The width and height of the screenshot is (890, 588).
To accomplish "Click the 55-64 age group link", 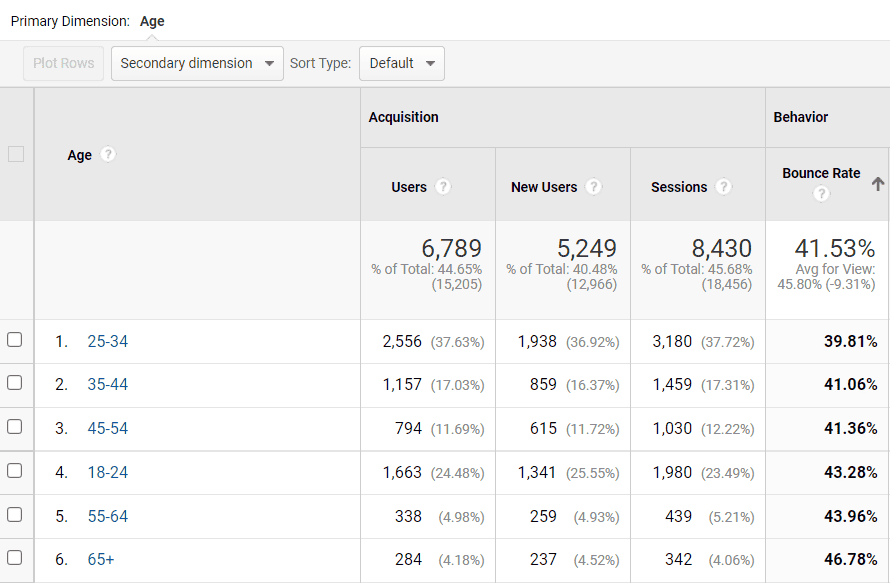I will [x=108, y=517].
